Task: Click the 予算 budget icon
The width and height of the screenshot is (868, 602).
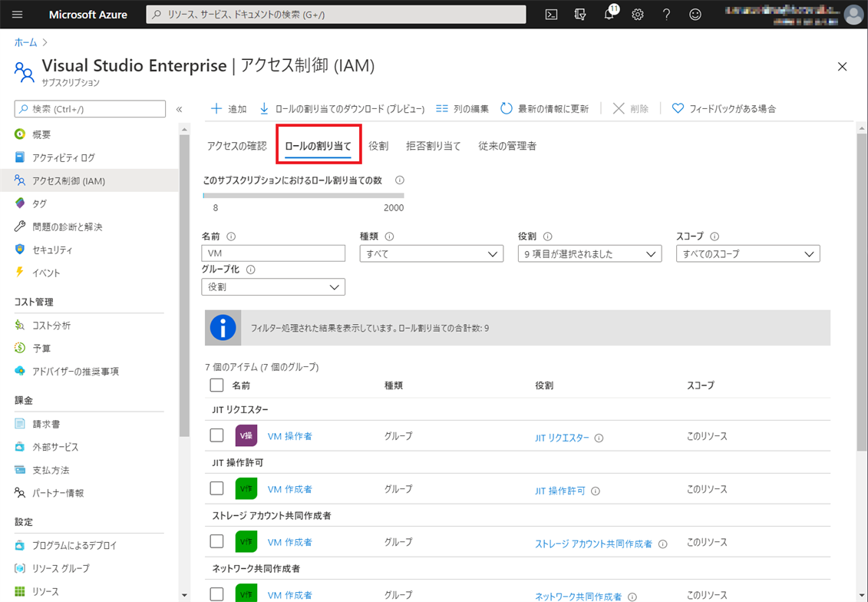Action: point(20,348)
